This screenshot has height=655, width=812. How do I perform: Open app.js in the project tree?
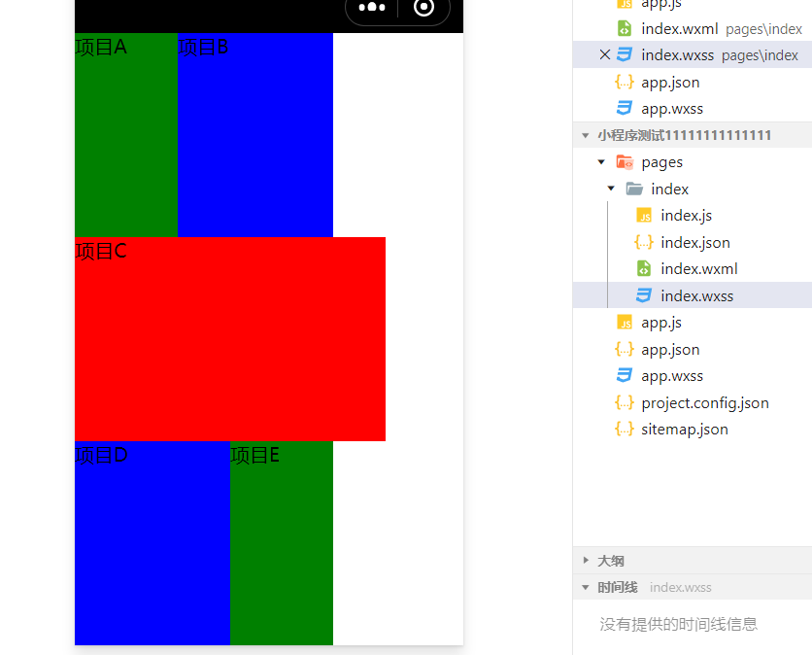point(693,323)
